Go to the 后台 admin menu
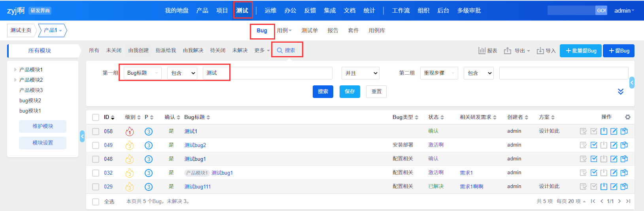The height and width of the screenshot is (211, 644). pos(443,11)
